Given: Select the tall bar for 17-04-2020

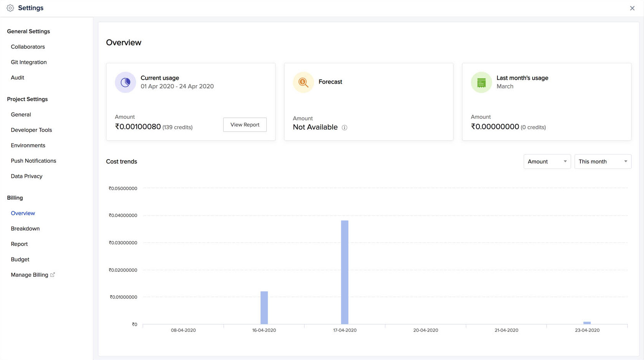Looking at the screenshot, I should [x=345, y=272].
